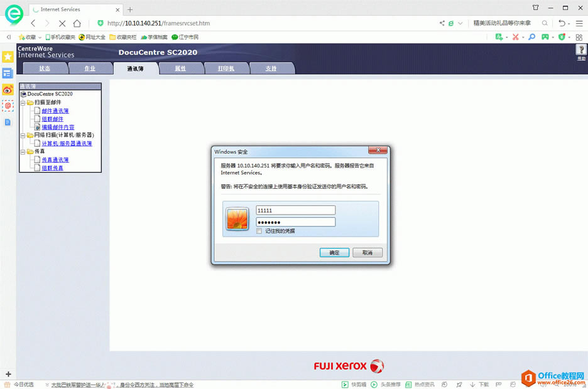Open 收藏夹栏 bookmark folder

click(123, 37)
